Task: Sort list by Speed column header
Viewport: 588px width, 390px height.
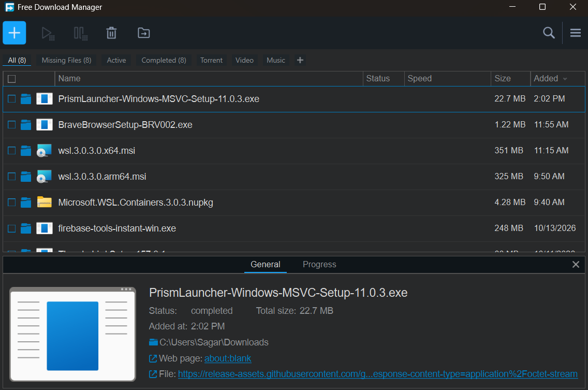Action: coord(447,78)
